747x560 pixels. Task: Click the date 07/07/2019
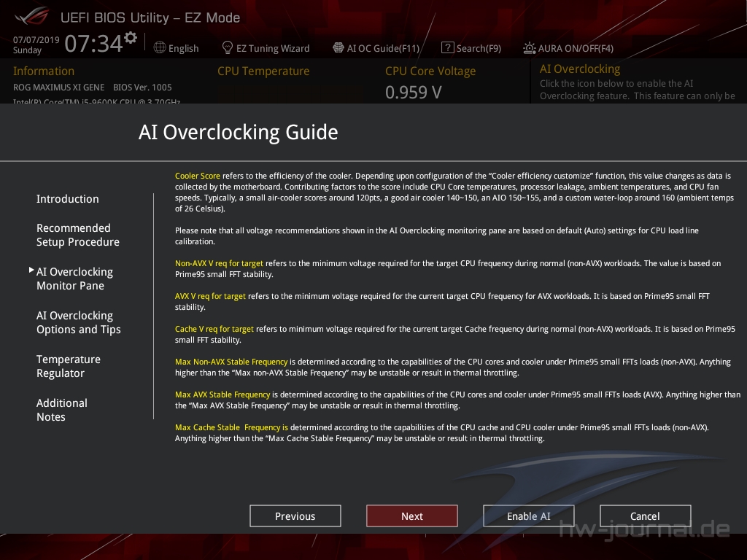coord(36,40)
